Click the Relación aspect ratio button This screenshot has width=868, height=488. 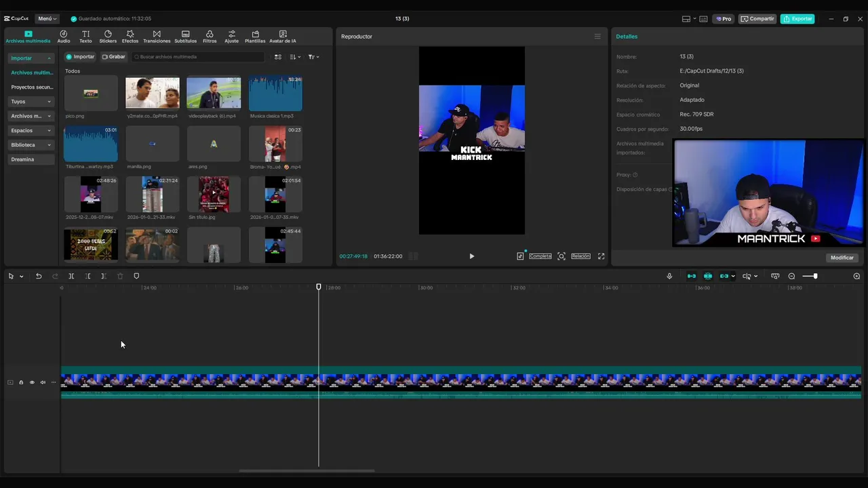(x=580, y=256)
